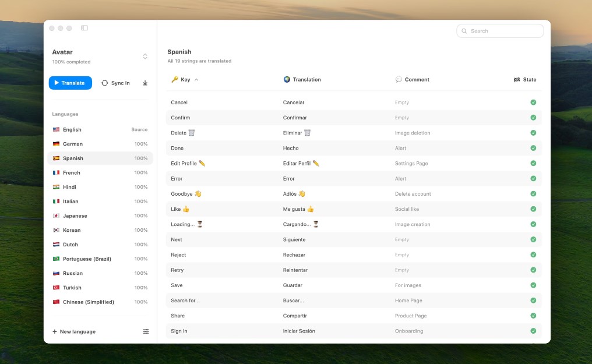Click the Sync In refresh icon
This screenshot has width=592, height=364.
tap(105, 83)
